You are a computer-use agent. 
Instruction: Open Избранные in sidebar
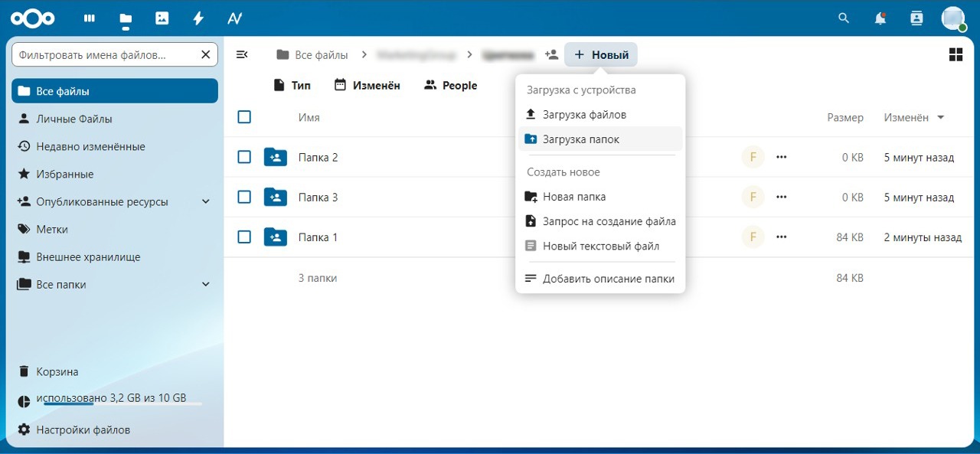point(115,174)
